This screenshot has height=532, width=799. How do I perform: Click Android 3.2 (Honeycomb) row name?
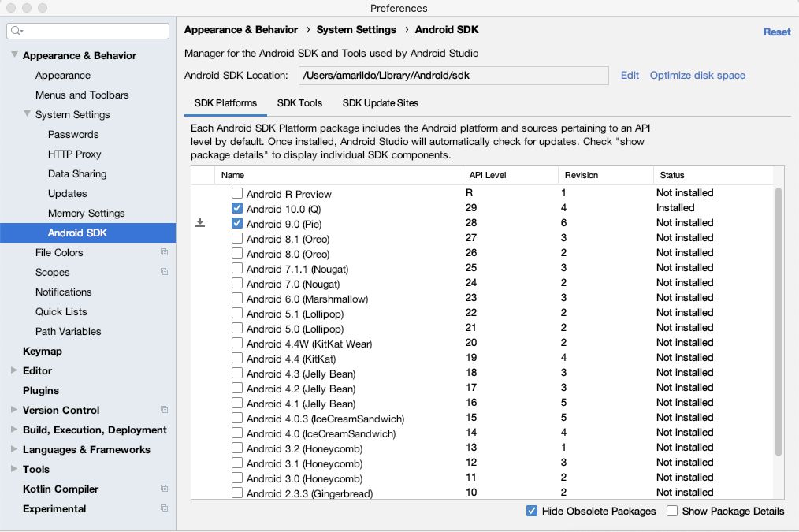click(x=305, y=449)
